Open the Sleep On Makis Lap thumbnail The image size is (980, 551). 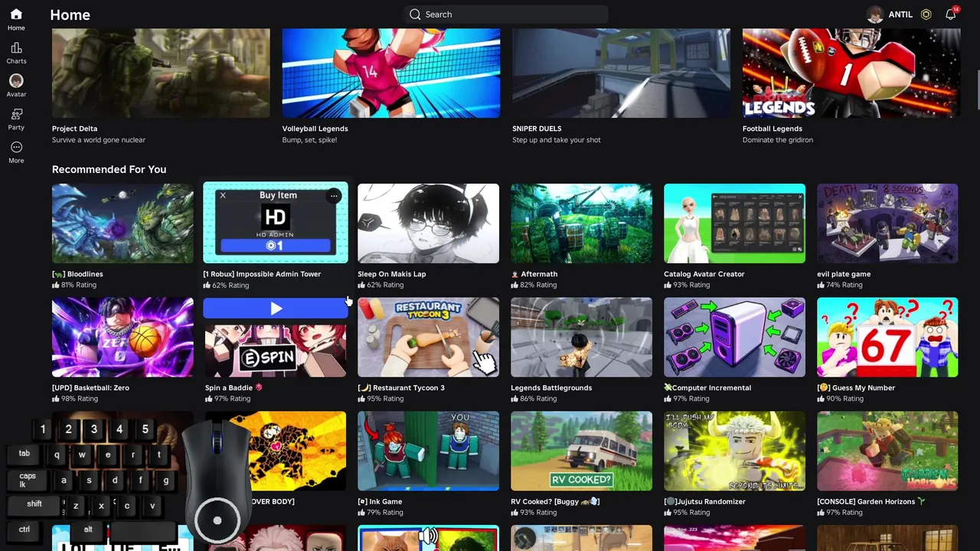[428, 223]
